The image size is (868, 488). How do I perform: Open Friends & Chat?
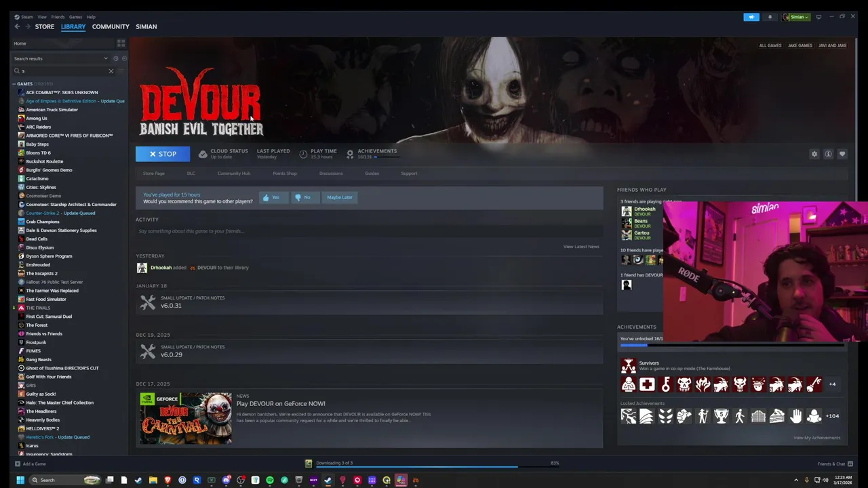[x=835, y=464]
